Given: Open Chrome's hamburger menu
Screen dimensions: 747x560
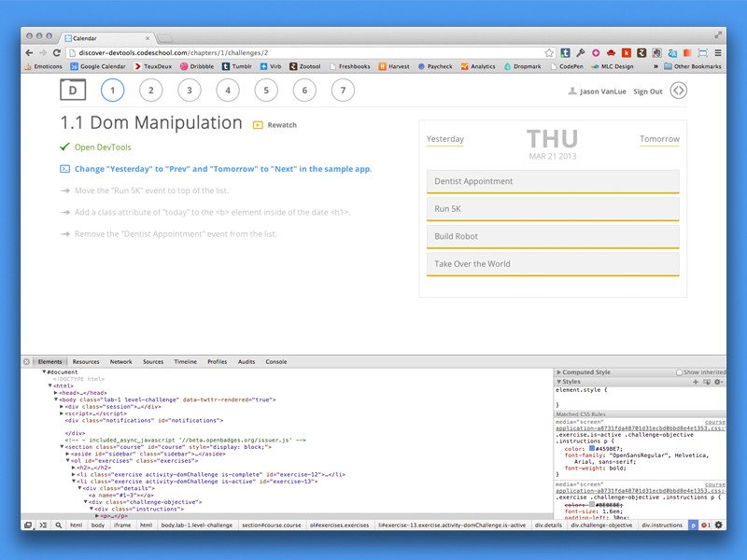Looking at the screenshot, I should click(717, 53).
